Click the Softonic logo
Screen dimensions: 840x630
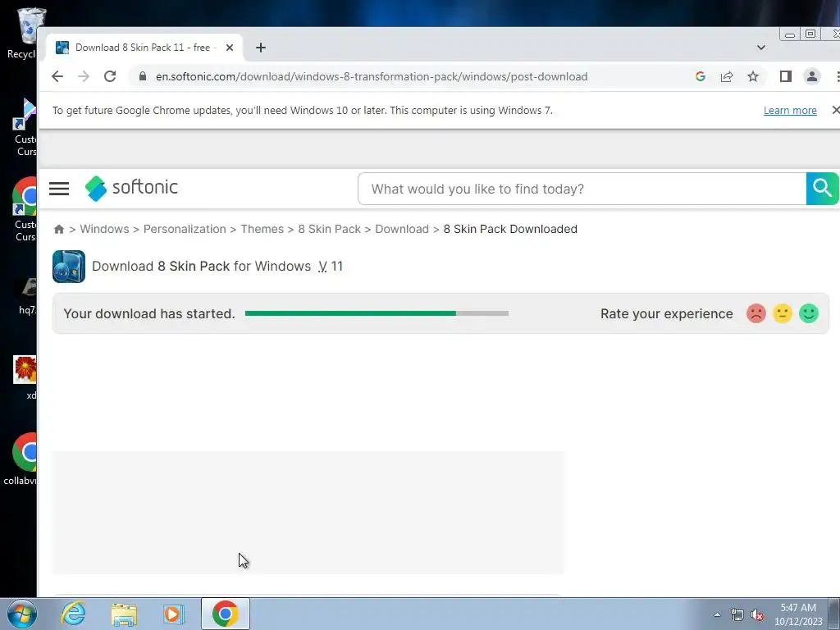pos(131,188)
